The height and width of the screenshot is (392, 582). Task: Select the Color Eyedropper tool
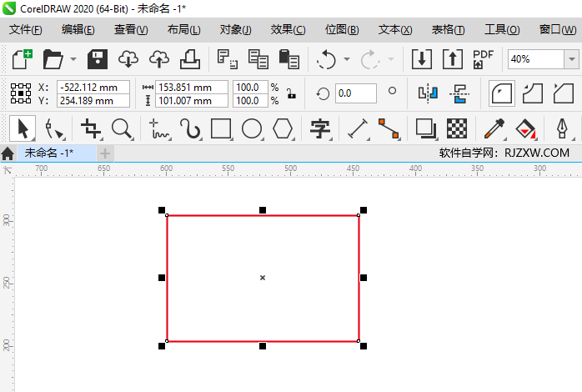(494, 128)
